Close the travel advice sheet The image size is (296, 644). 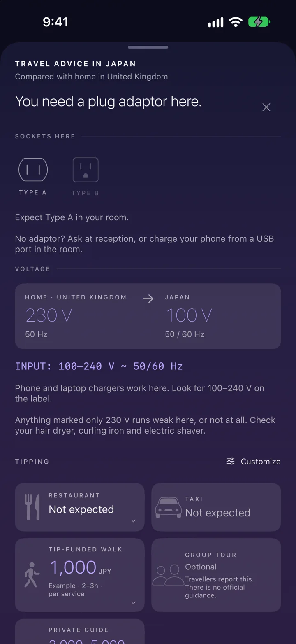pos(266,107)
